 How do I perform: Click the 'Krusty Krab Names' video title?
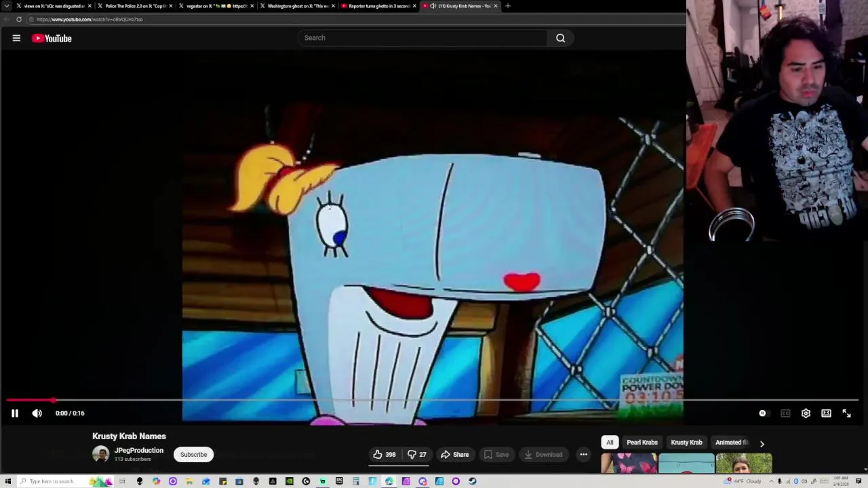coord(129,436)
